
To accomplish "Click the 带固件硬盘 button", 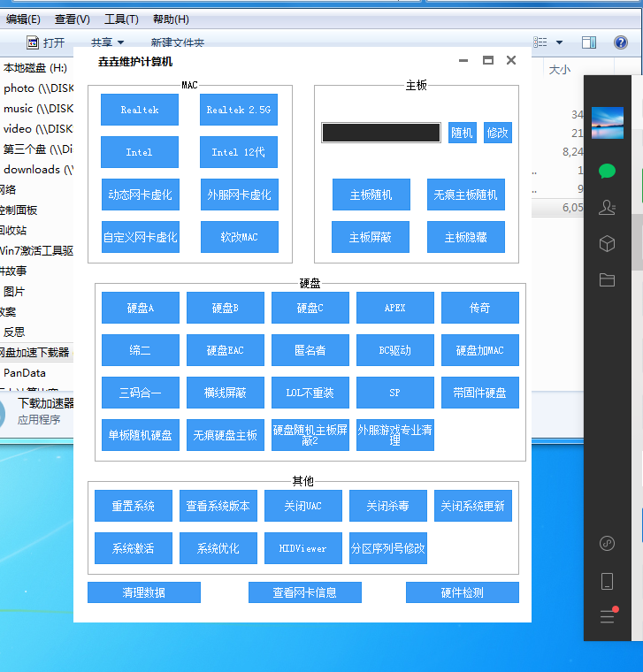I will 480,393.
